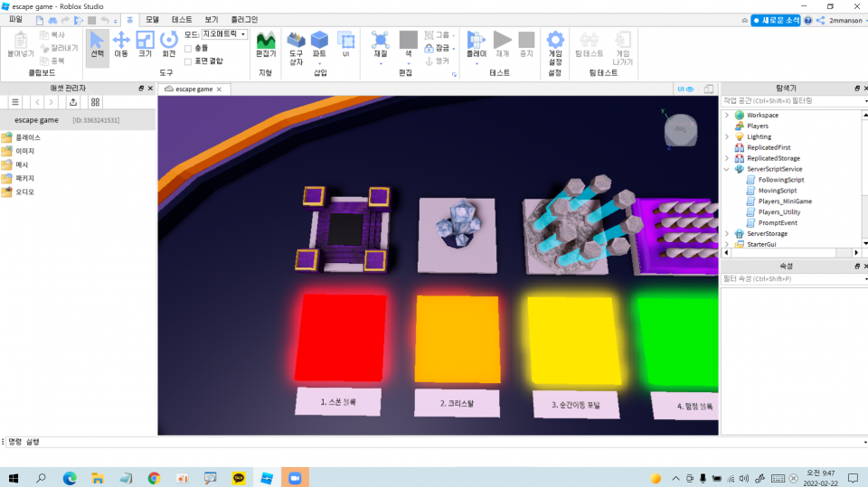Switch to the 보기 ribbon tab
The width and height of the screenshot is (868, 487).
[x=212, y=19]
